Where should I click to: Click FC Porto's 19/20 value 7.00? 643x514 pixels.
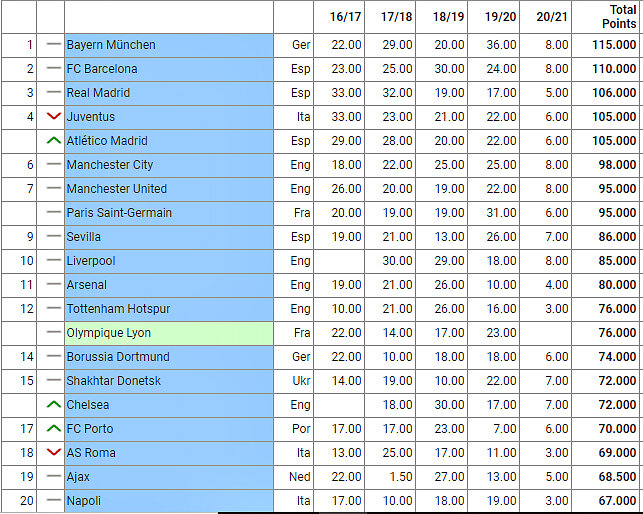504,429
